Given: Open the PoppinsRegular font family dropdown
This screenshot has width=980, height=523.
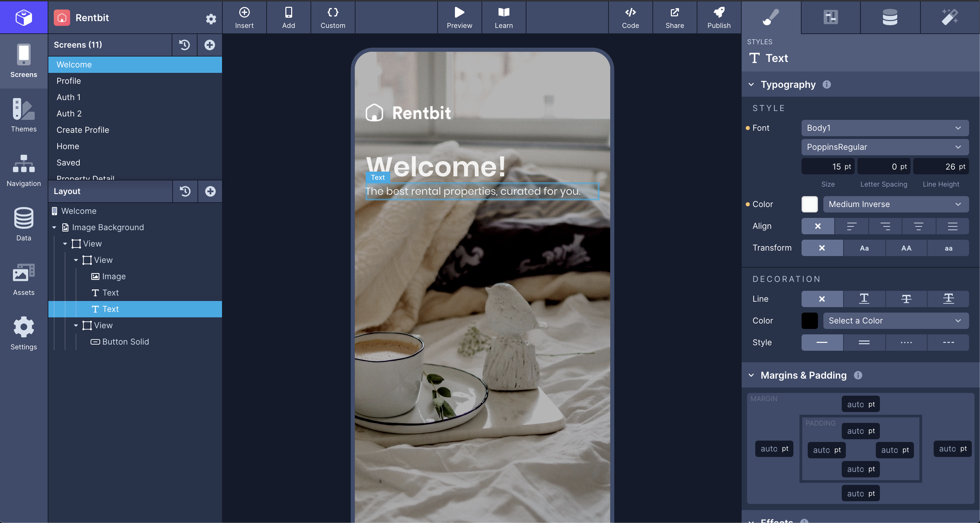Looking at the screenshot, I should [885, 147].
